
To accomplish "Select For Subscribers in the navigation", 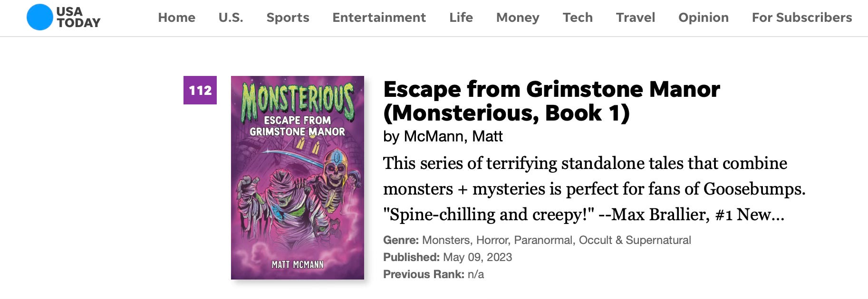I will point(802,18).
